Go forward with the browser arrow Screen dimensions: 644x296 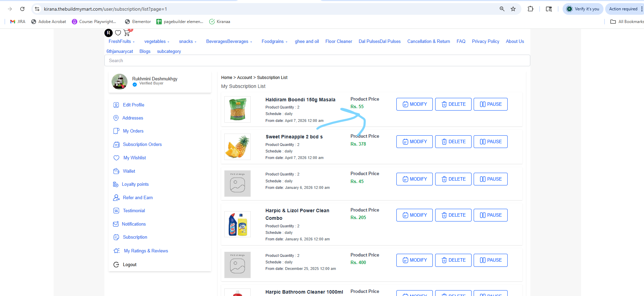pyautogui.click(x=10, y=9)
